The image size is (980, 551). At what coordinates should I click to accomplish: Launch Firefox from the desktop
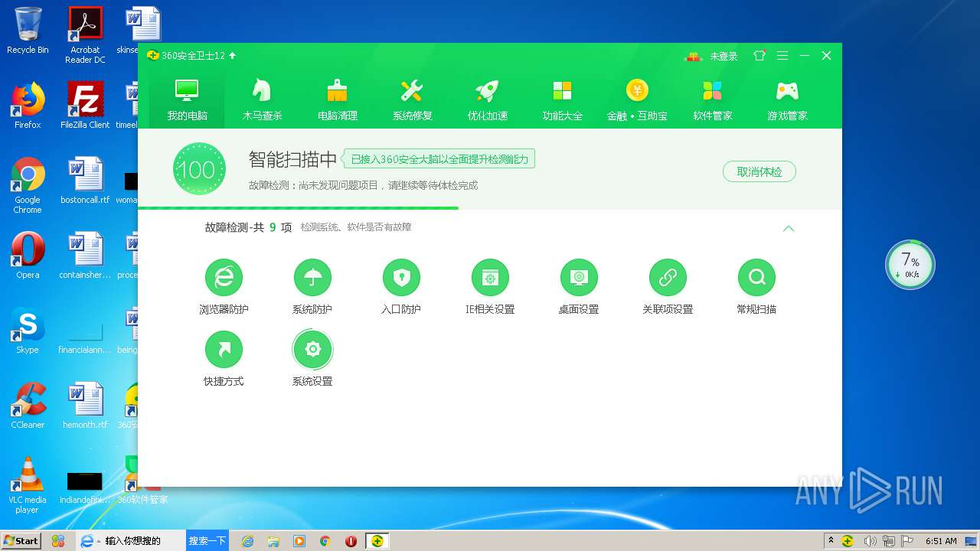coord(28,106)
